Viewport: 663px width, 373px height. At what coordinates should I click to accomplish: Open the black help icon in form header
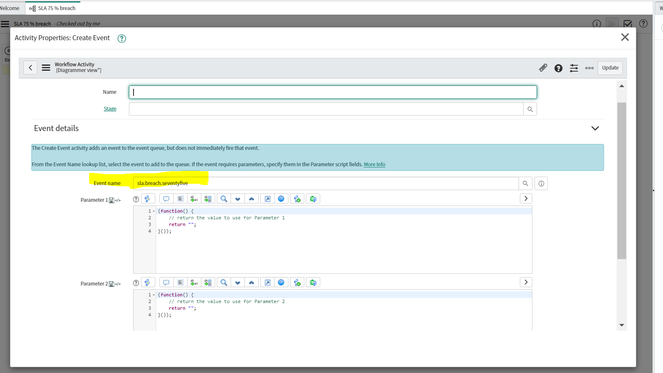click(558, 68)
